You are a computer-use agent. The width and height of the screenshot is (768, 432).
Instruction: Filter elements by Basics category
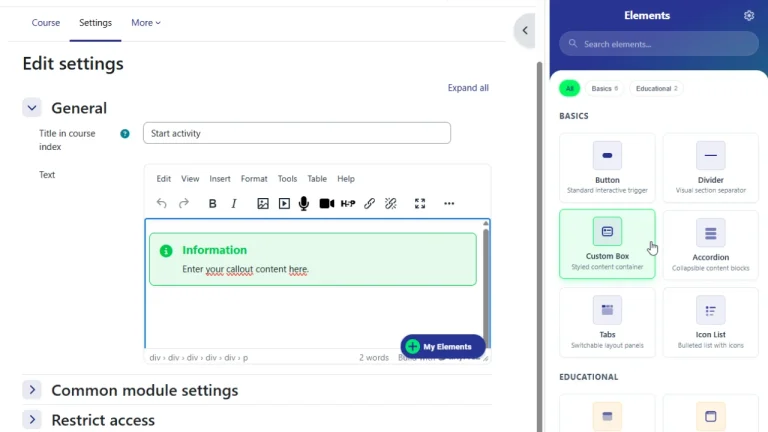pos(604,89)
